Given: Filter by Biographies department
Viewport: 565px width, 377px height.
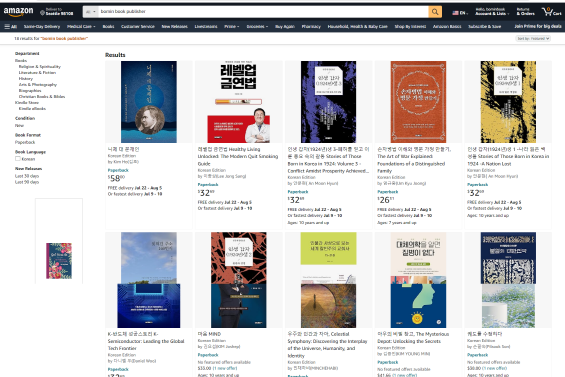Looking at the screenshot, I should pyautogui.click(x=30, y=90).
